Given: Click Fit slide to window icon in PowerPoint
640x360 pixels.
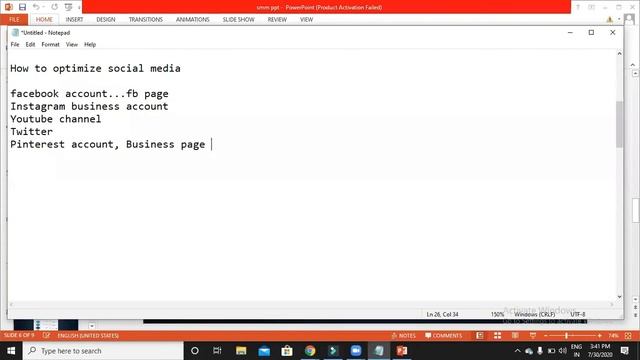Looking at the screenshot, I should [628, 336].
